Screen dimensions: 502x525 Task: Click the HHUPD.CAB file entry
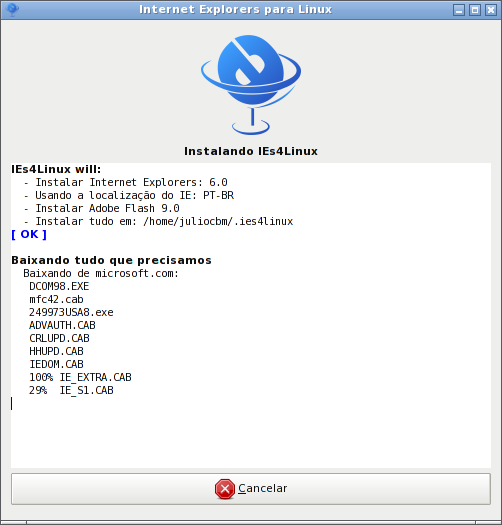tap(56, 352)
